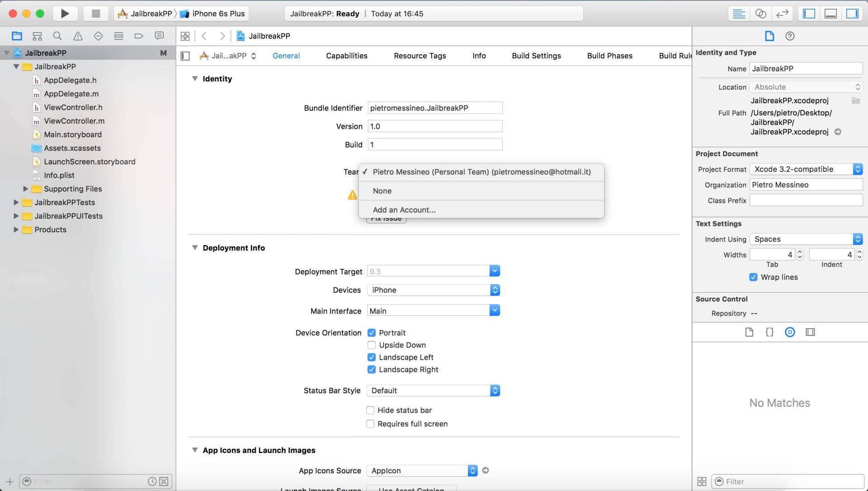Viewport: 868px width, 491px height.
Task: Enable Portrait orientation checkbox
Action: 372,333
